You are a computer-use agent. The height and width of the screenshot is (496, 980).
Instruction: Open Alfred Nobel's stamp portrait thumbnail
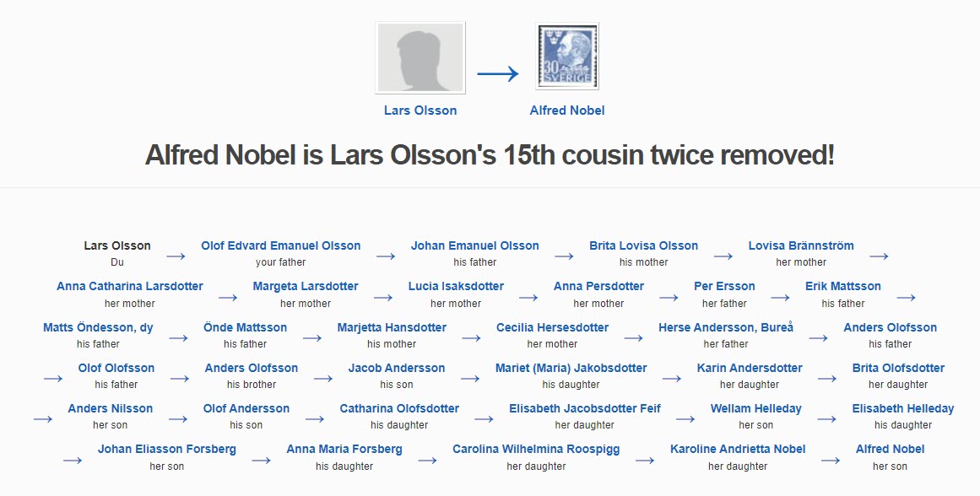point(567,57)
